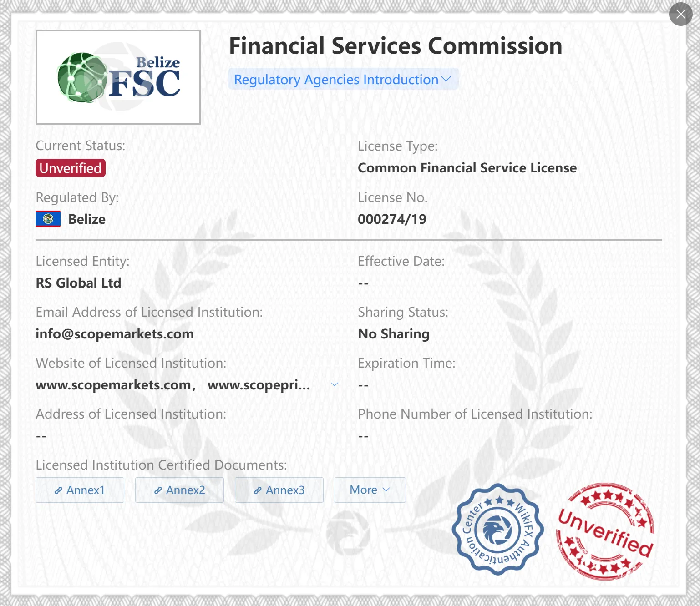Click the Belize flag icon
The image size is (700, 606).
(x=48, y=219)
